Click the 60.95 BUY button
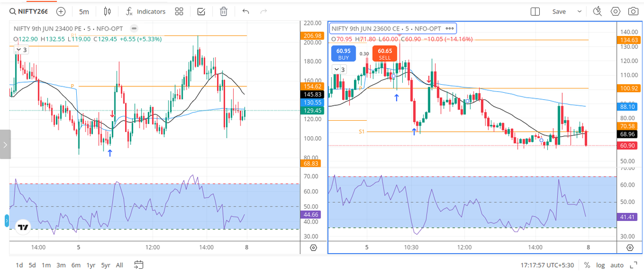This screenshot has height=273, width=644. coord(343,54)
